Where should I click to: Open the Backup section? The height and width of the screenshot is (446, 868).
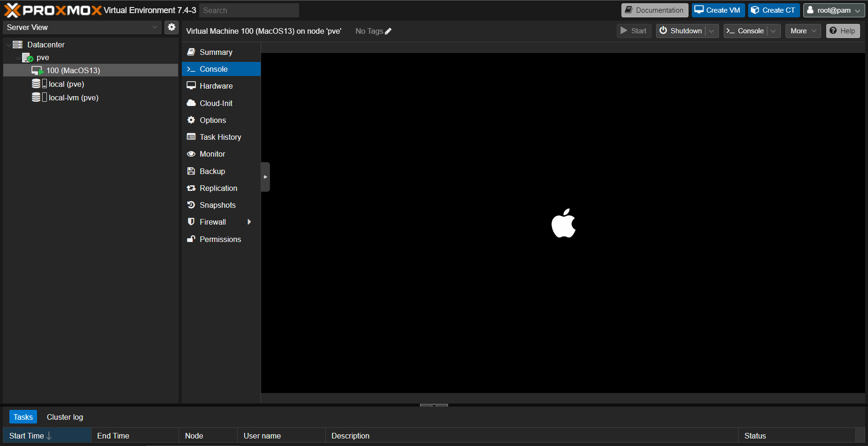click(x=212, y=171)
